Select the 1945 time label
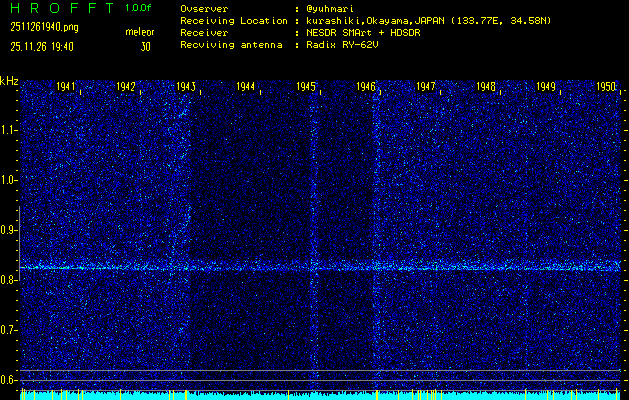Screen dimensions: 629x400 306,87
